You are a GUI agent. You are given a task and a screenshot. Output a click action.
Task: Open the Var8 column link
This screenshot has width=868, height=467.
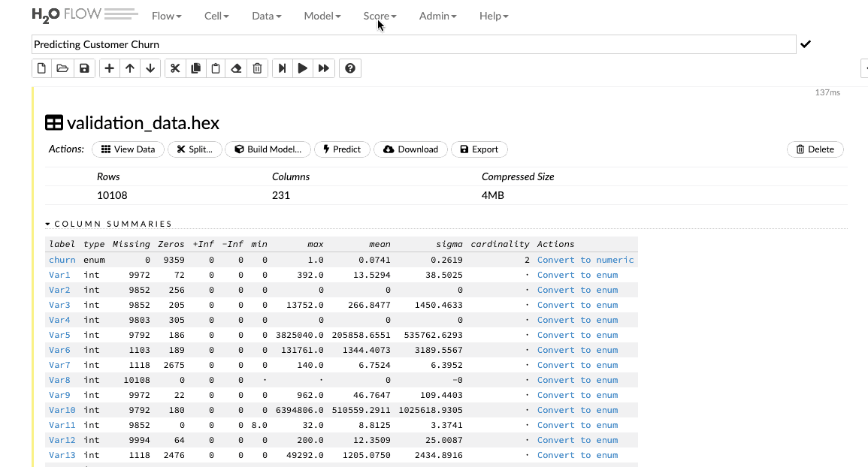(59, 380)
